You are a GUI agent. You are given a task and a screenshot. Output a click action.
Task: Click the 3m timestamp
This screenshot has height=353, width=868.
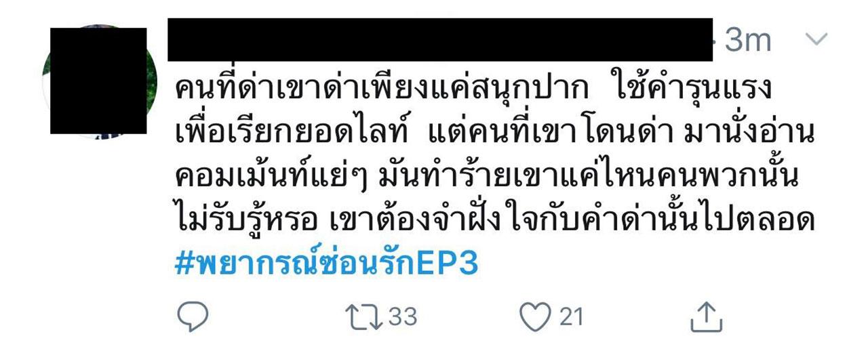(748, 41)
